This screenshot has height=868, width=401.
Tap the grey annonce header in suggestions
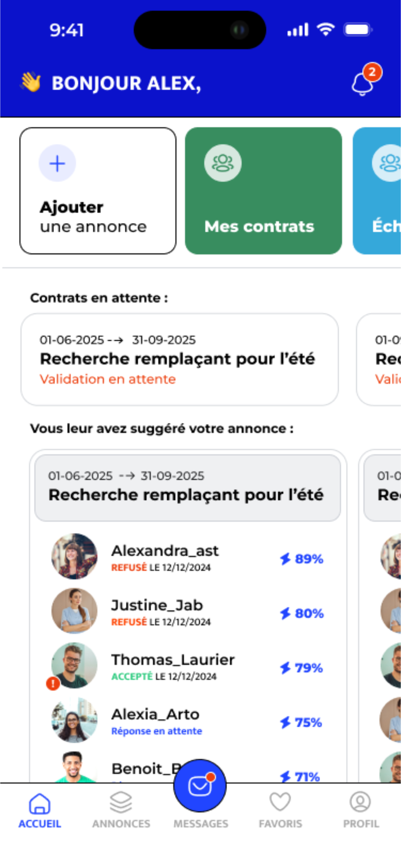(187, 488)
